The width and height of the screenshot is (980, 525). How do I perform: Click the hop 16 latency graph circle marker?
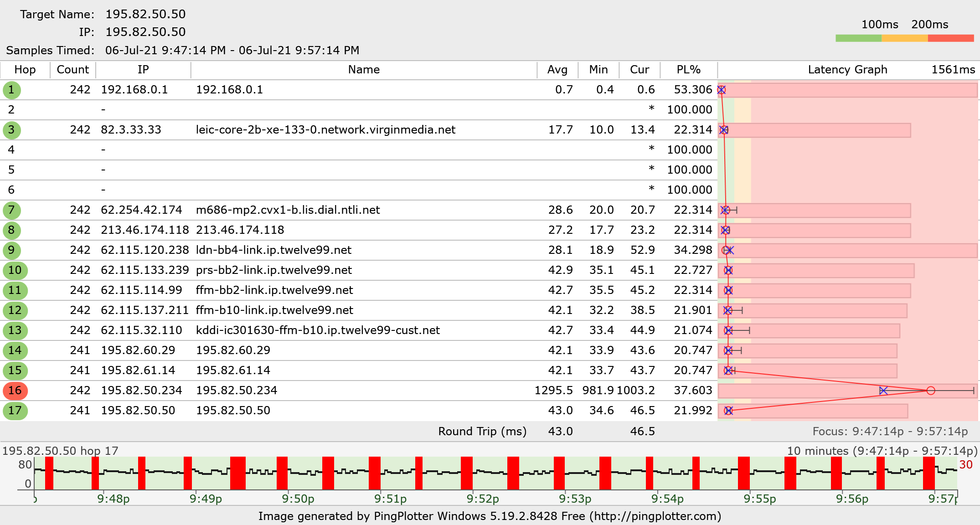931,391
